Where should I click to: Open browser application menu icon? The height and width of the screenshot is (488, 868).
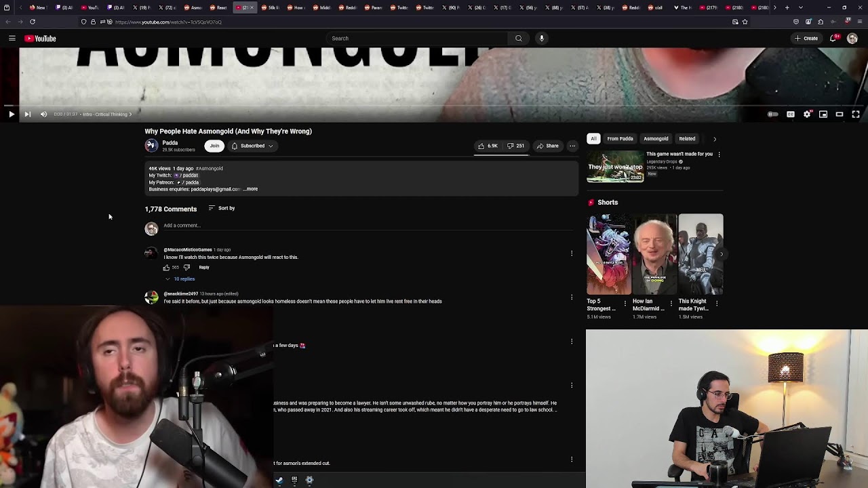pos(859,22)
